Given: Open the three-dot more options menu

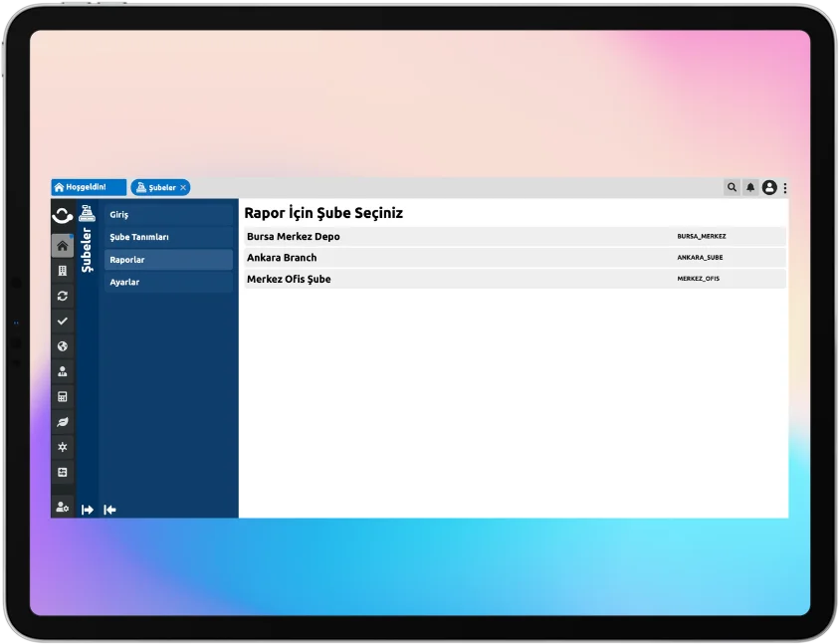Looking at the screenshot, I should 785,187.
